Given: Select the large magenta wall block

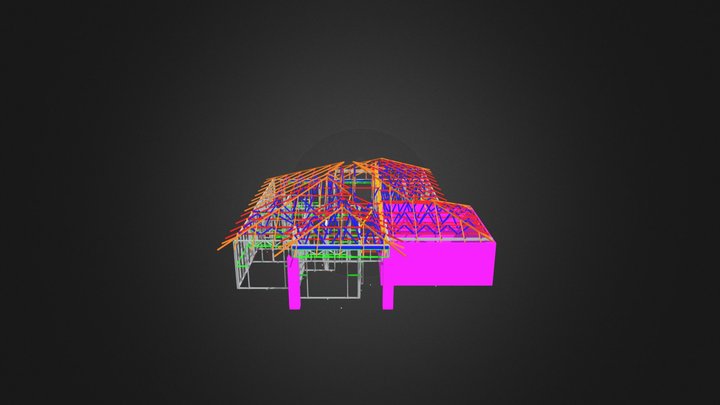Looking at the screenshot, I should [443, 263].
